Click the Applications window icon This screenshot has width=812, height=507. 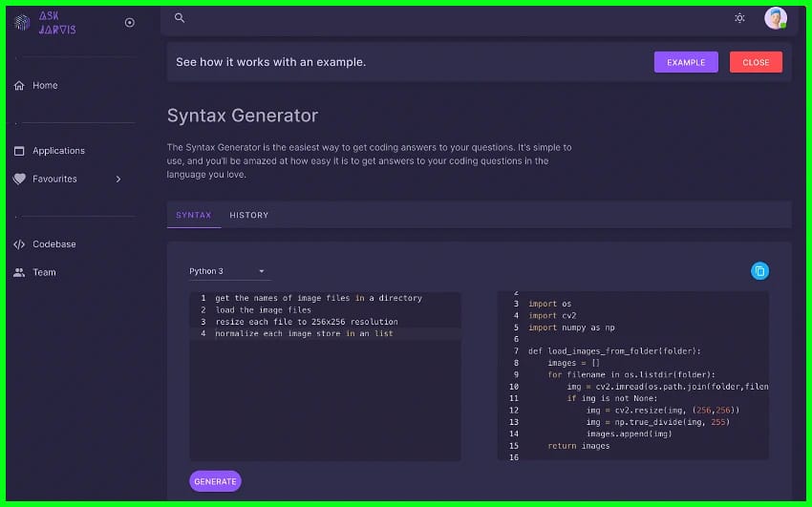(x=19, y=151)
